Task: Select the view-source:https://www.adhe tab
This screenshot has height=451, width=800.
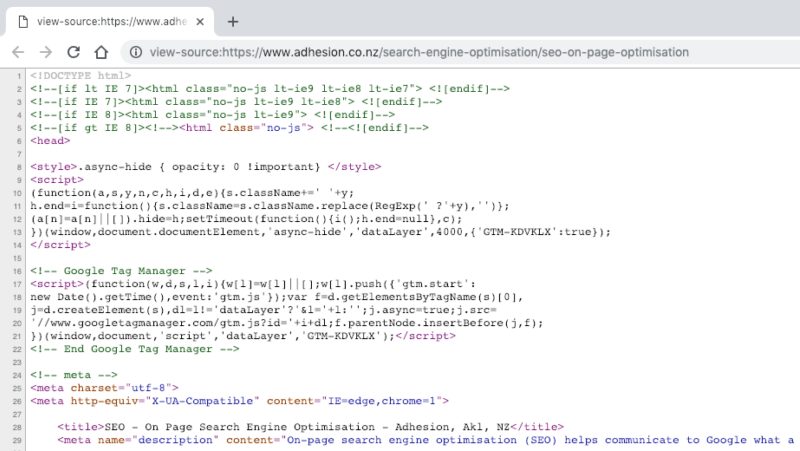Action: pyautogui.click(x=110, y=22)
